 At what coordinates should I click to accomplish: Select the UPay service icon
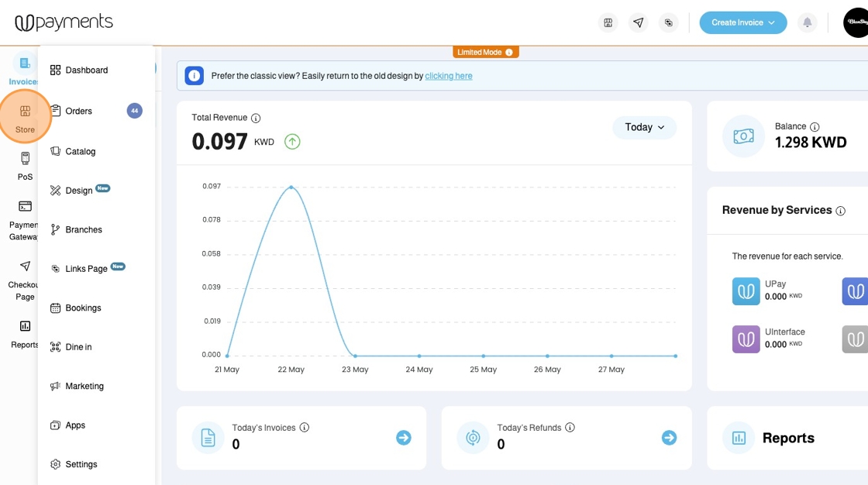[x=746, y=291]
